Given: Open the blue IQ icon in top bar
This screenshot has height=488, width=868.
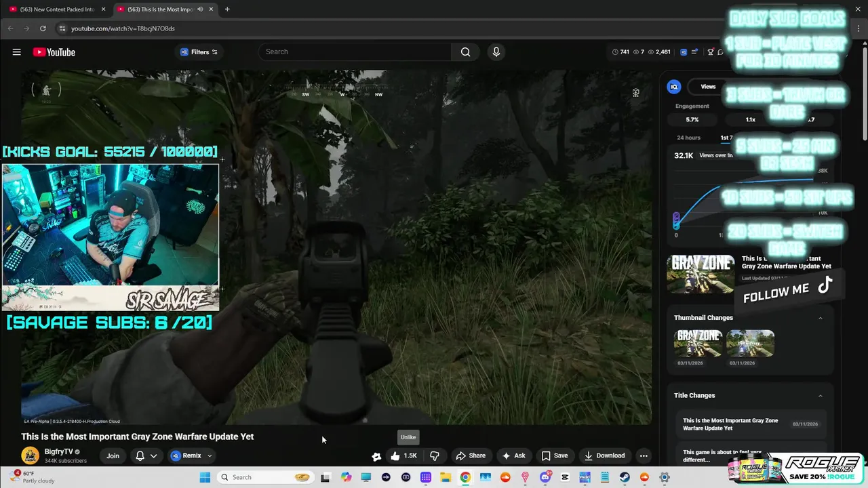Looking at the screenshot, I should click(684, 52).
